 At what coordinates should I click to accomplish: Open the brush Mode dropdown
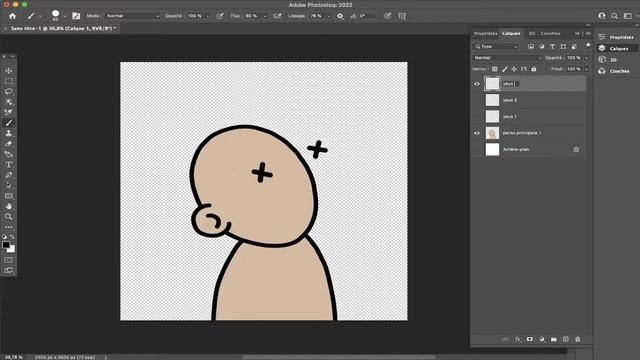point(133,16)
